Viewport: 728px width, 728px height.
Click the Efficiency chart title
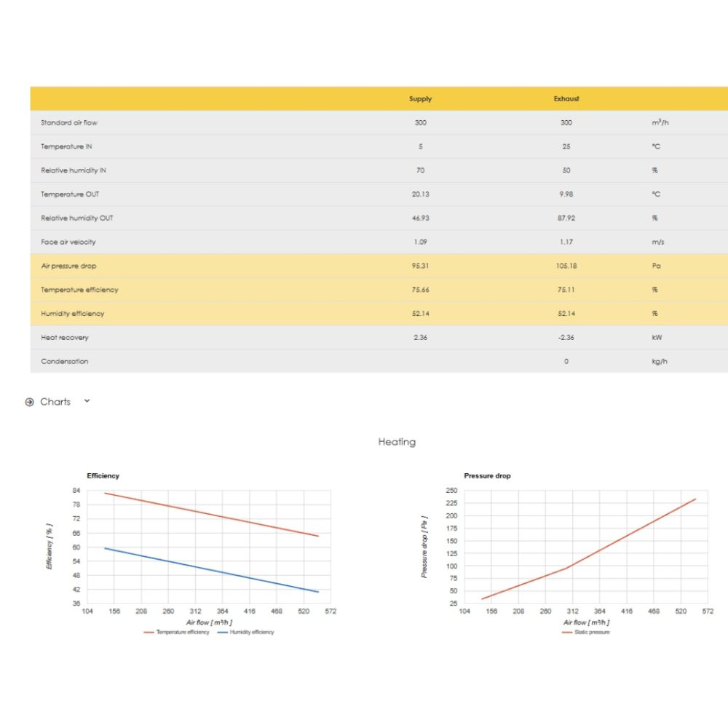[103, 475]
